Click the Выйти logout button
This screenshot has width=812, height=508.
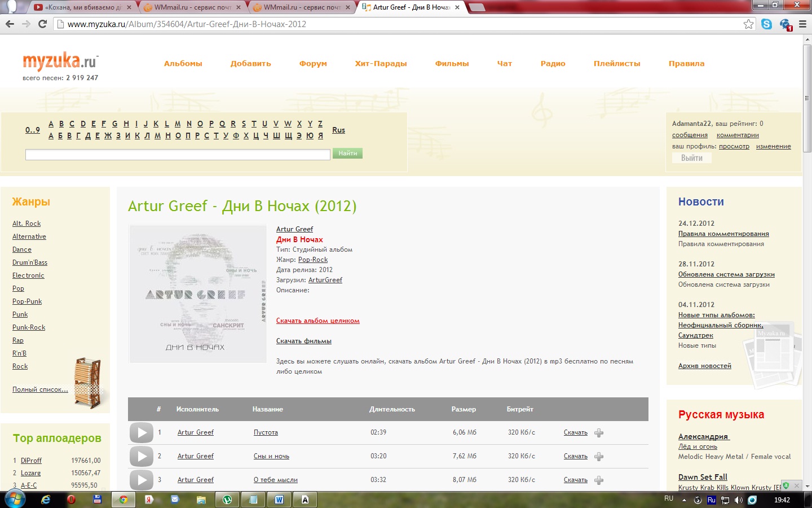click(x=692, y=158)
